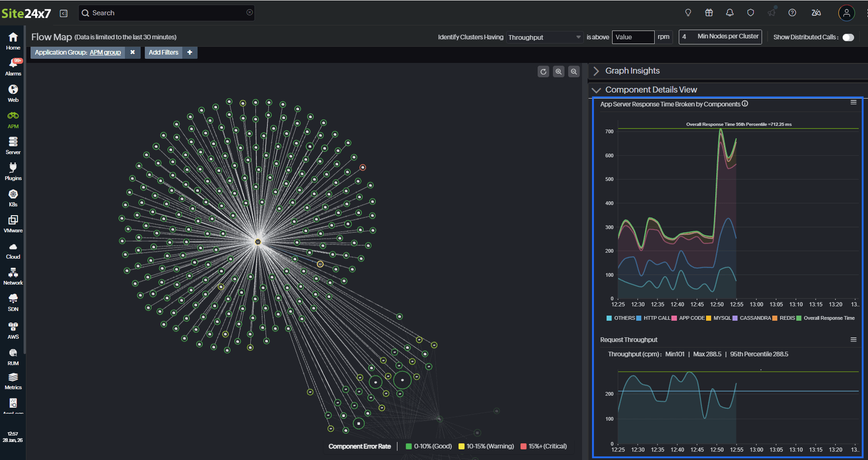Image resolution: width=868 pixels, height=460 pixels.
Task: Open the Request Throughput chart menu
Action: (853, 339)
